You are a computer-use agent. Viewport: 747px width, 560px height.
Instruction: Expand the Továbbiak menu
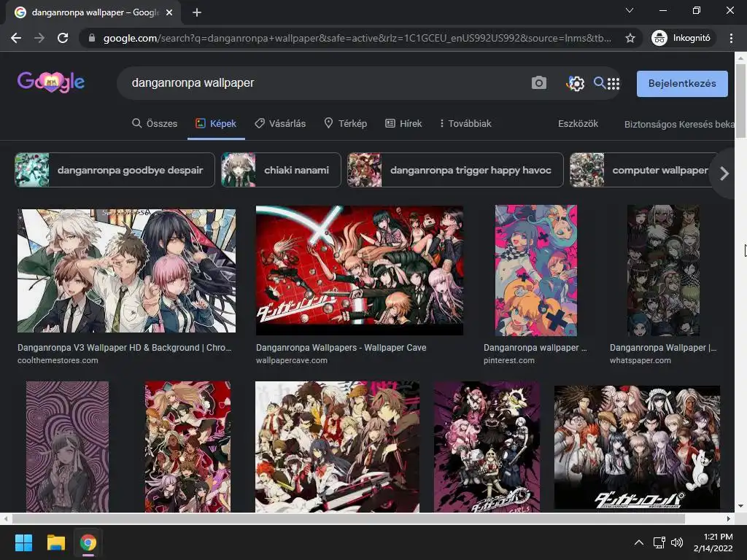coord(465,123)
